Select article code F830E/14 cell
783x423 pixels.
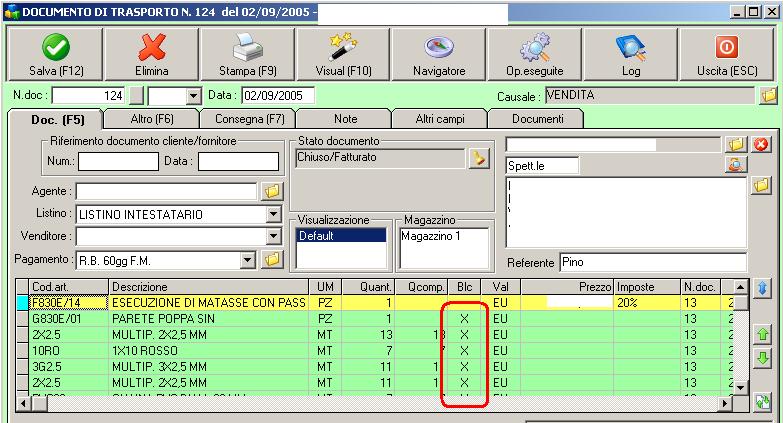click(68, 303)
